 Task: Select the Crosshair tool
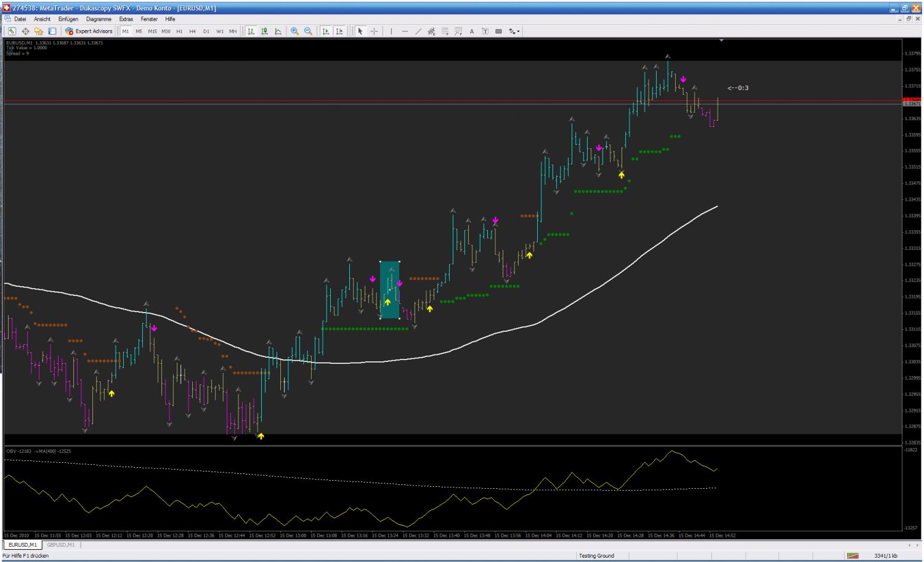[x=374, y=31]
